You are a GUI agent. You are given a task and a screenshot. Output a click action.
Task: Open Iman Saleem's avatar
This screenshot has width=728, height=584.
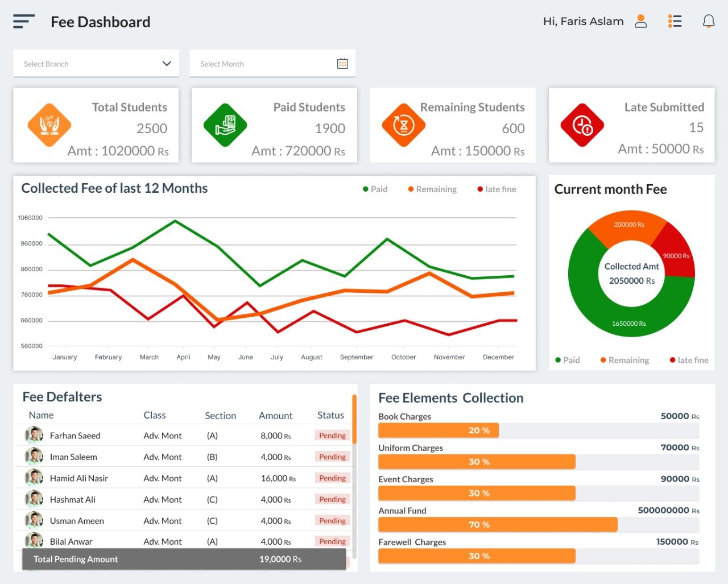(x=34, y=457)
